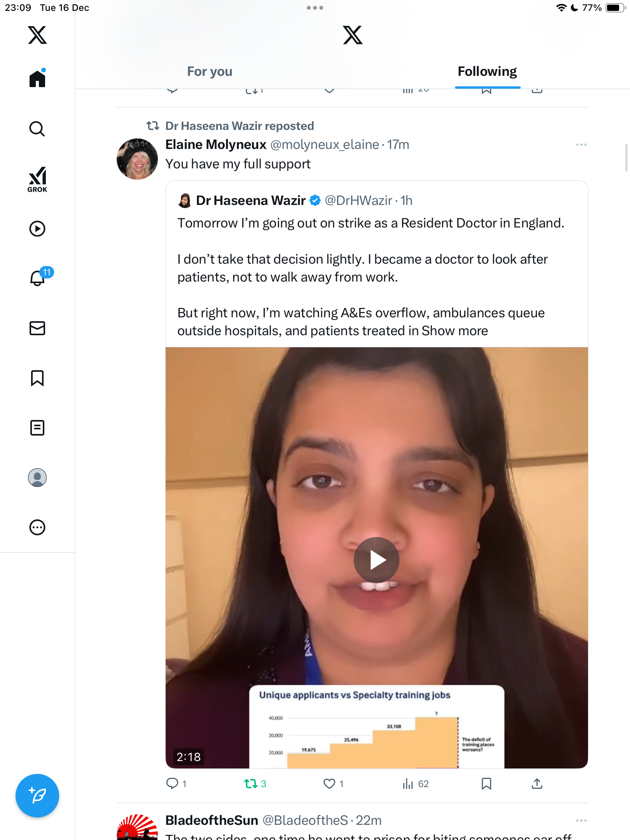The image size is (630, 840).
Task: Open the @molyneux_elaine profile handle
Action: [324, 145]
